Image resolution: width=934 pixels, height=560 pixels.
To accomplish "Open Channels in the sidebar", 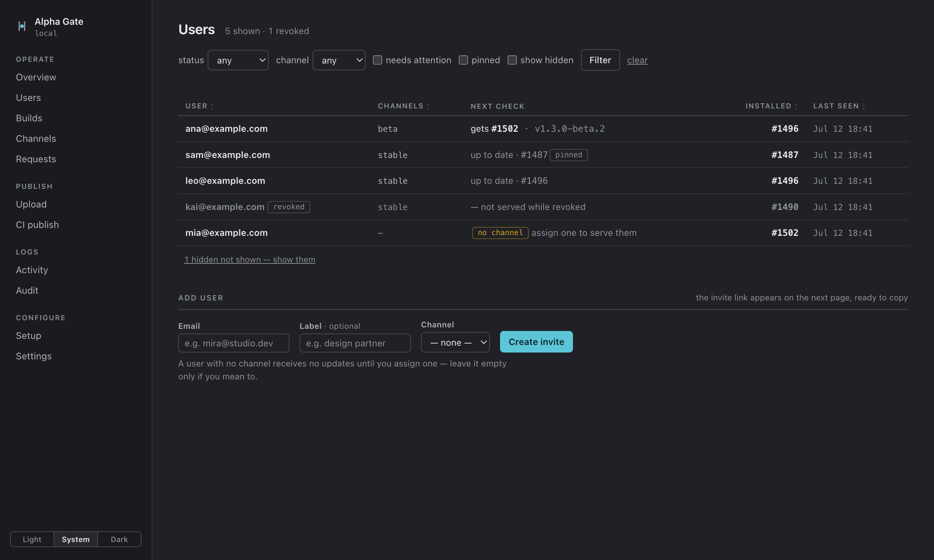I will (36, 139).
